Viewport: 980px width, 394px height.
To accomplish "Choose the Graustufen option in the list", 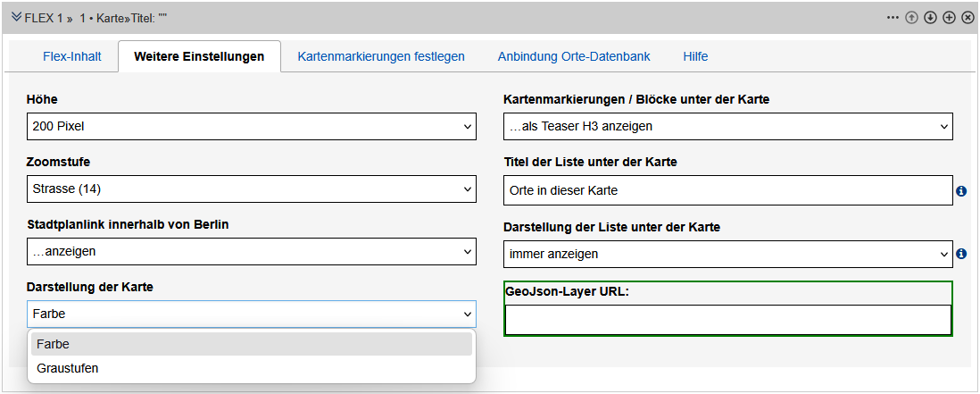I will tap(252, 368).
